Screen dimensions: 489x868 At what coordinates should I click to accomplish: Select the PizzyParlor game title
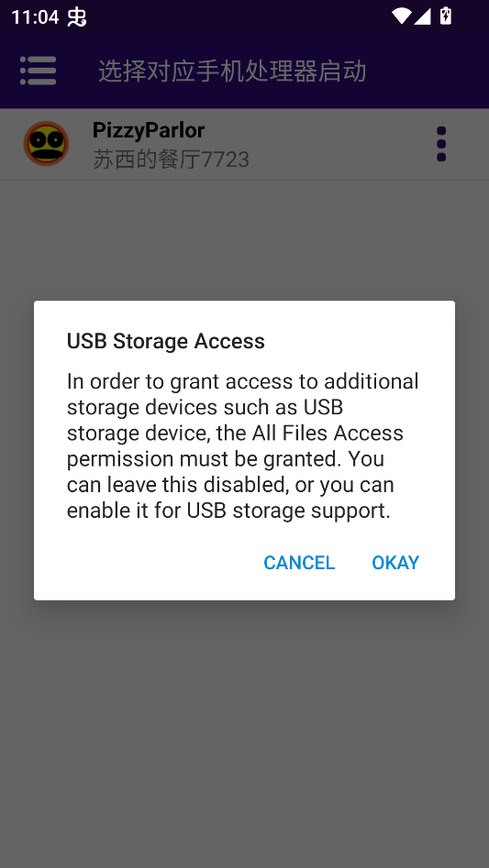[149, 130]
